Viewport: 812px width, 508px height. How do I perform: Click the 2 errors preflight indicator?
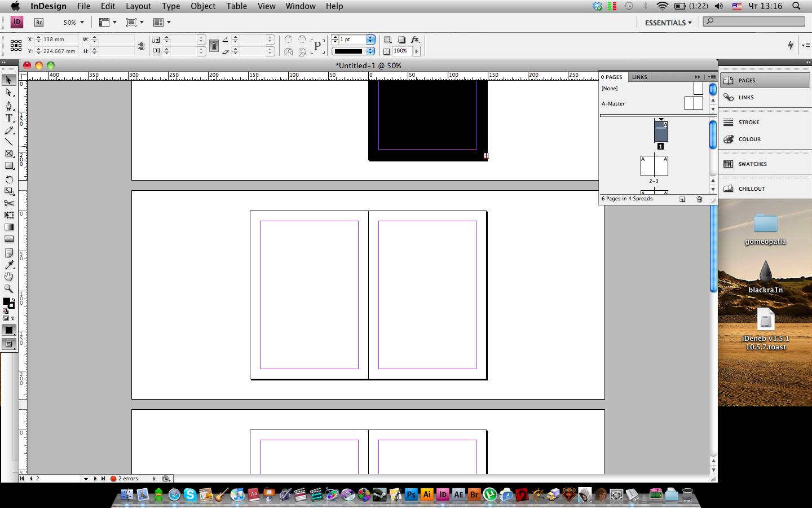click(x=125, y=479)
